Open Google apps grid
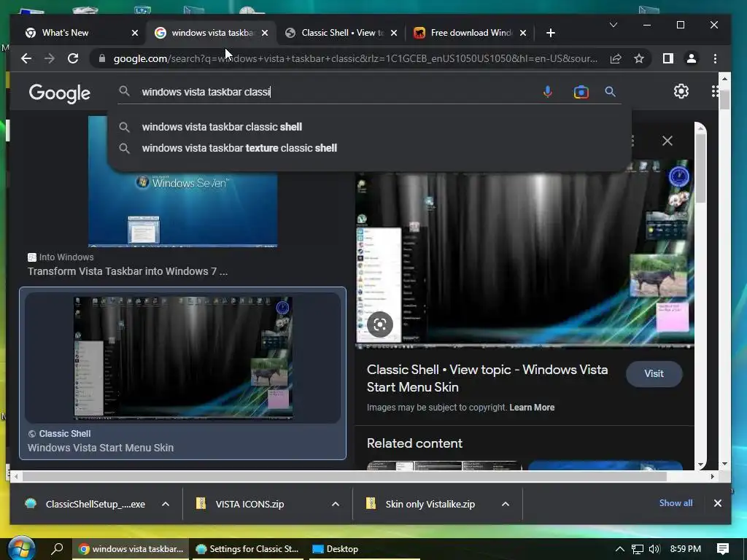Viewport: 747px width, 560px height. pyautogui.click(x=715, y=91)
